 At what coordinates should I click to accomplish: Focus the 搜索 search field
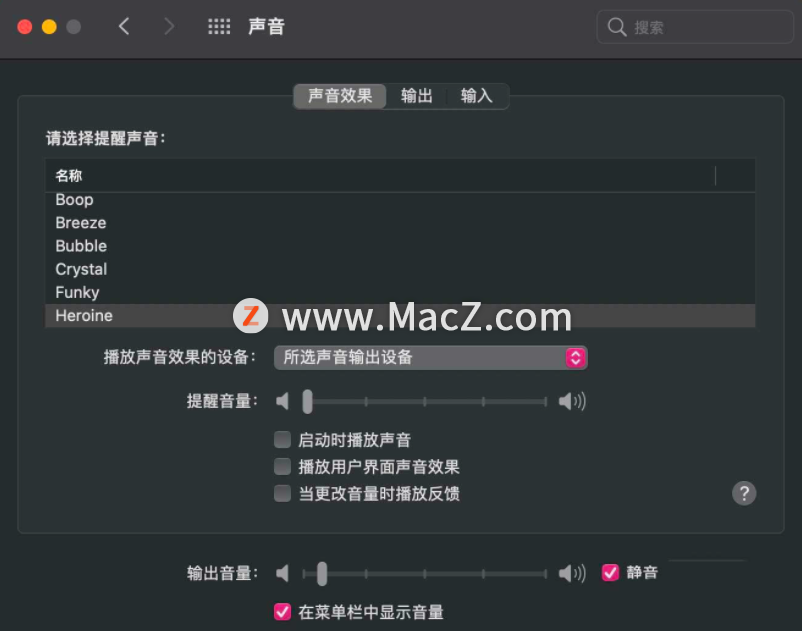pos(695,27)
